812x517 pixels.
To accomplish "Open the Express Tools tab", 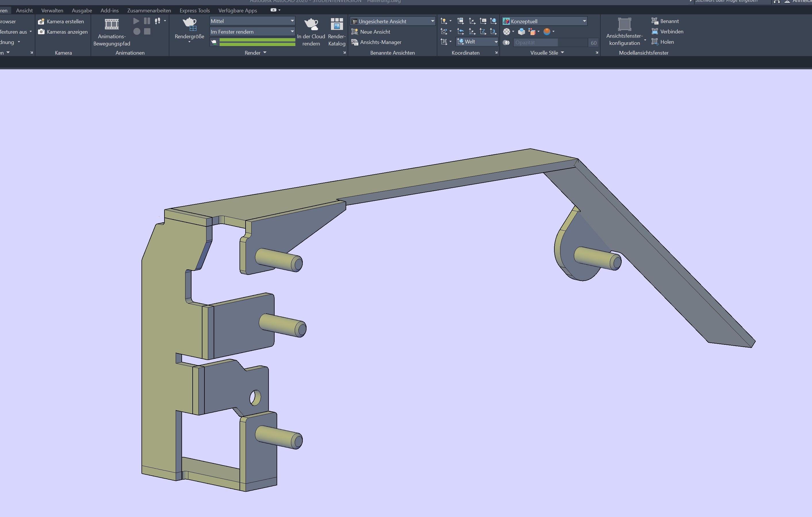I will click(x=195, y=10).
